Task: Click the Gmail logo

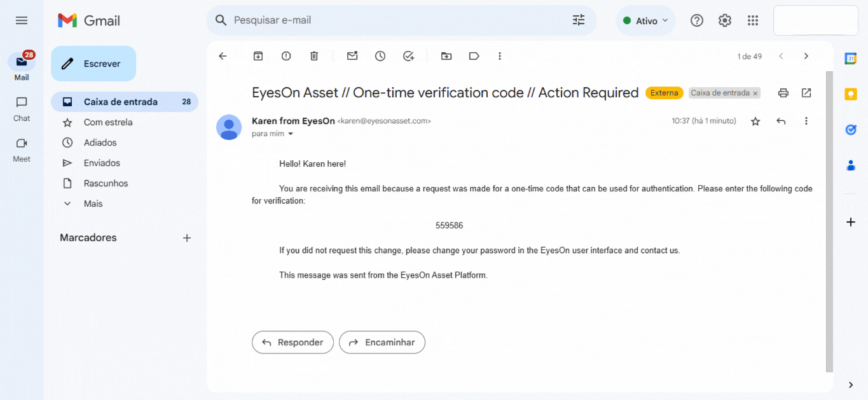Action: point(89,20)
